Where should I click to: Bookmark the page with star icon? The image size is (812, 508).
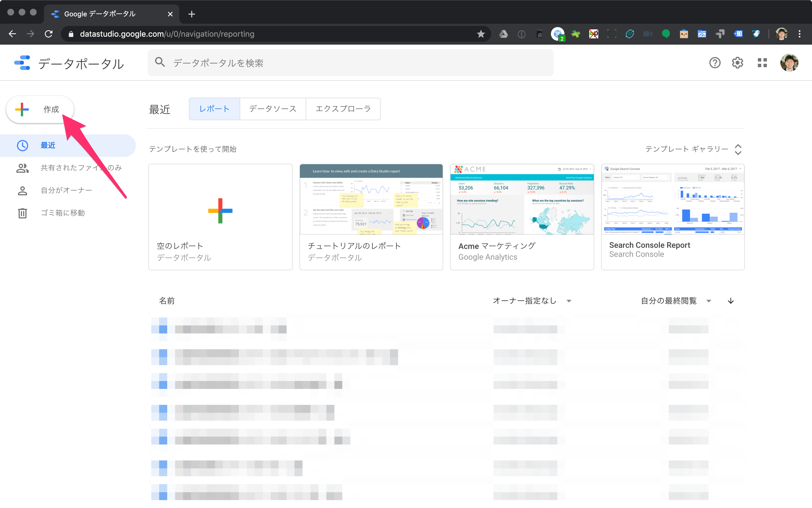[481, 34]
